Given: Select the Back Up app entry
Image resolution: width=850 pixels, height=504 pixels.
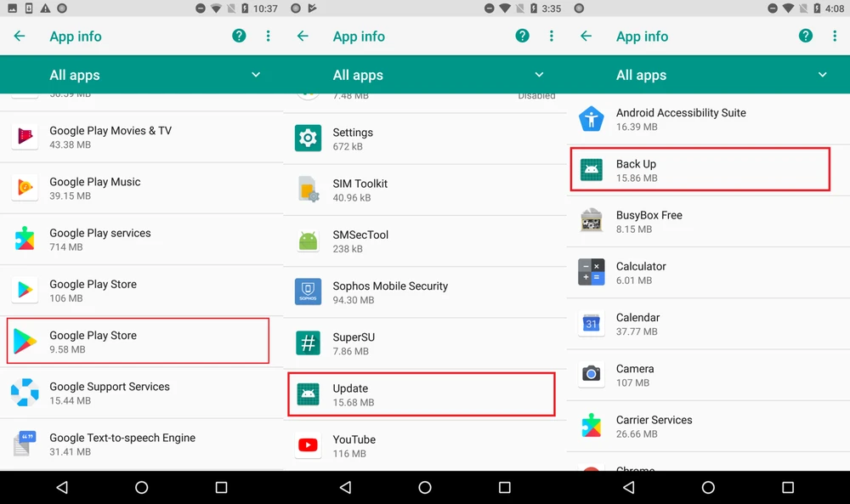Looking at the screenshot, I should click(700, 170).
